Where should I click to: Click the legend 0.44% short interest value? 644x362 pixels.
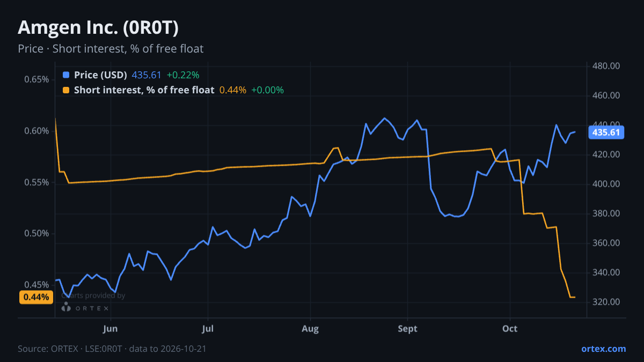[x=233, y=90]
